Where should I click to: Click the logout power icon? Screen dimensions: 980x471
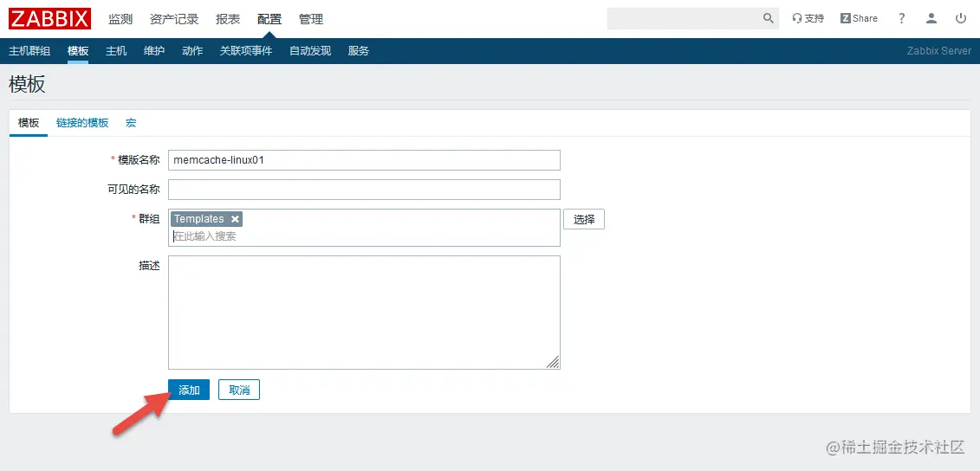pos(961,18)
